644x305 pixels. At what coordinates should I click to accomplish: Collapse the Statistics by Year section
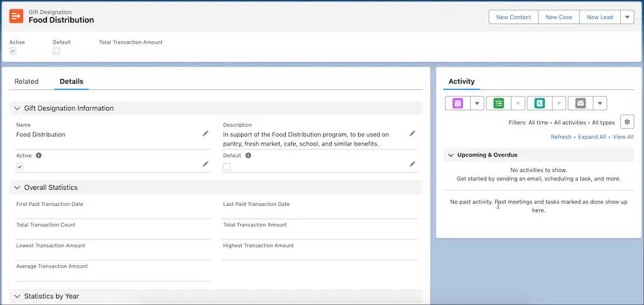(x=17, y=297)
